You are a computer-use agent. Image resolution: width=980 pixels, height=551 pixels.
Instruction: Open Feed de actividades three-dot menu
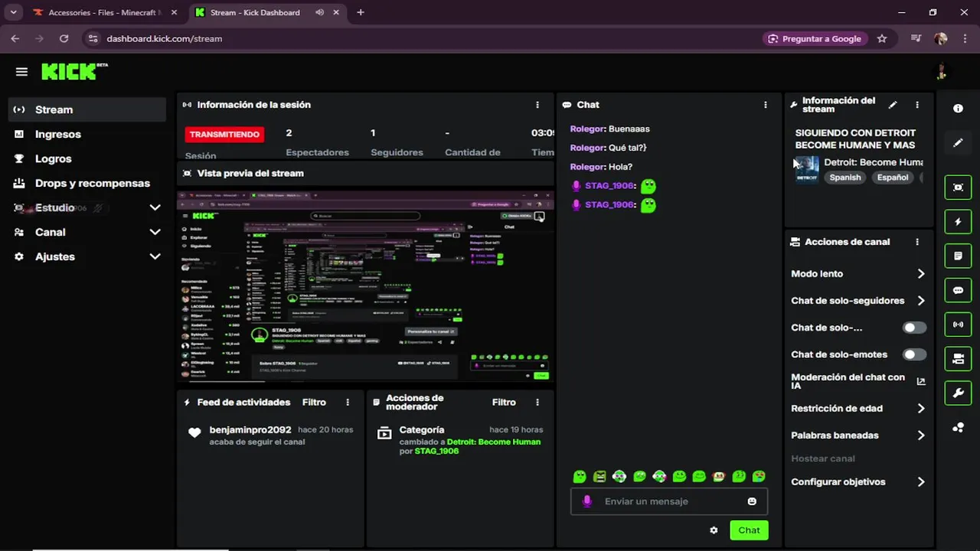pos(348,403)
